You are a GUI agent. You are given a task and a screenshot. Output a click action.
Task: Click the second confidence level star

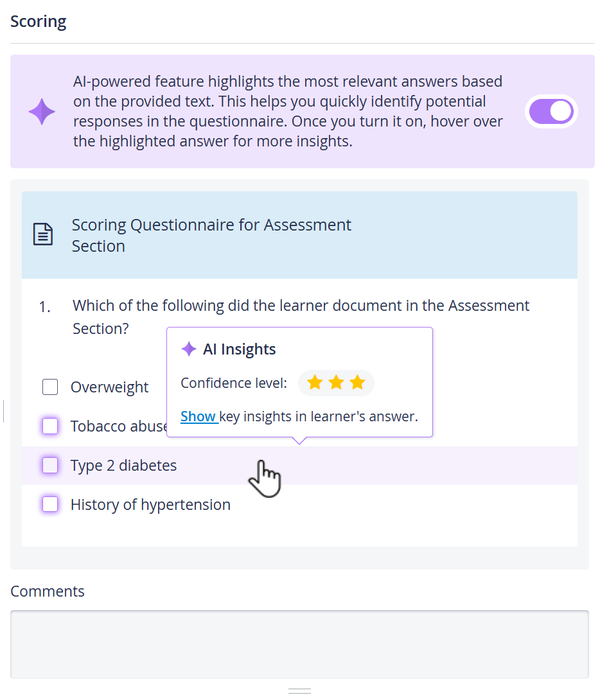(336, 383)
